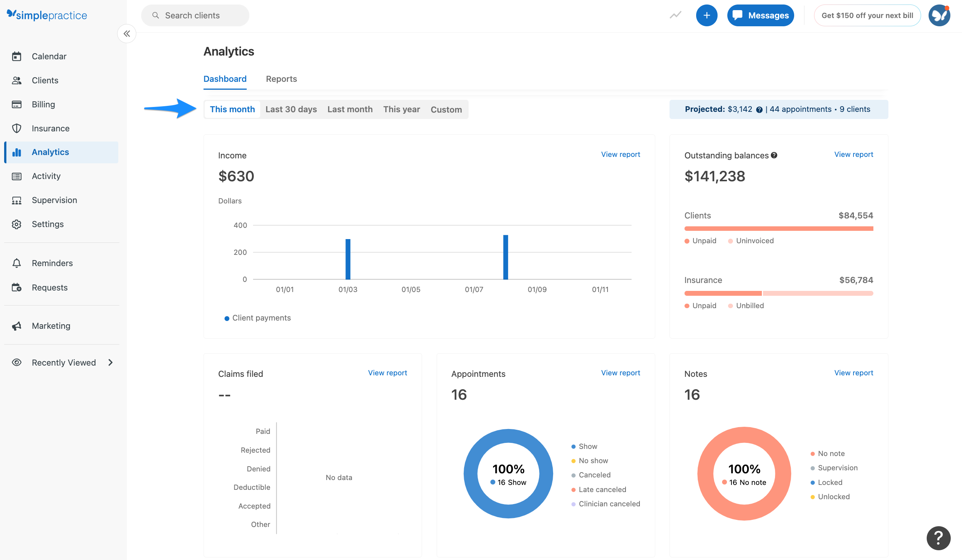Screen dimensions: 962x560
Task: Click the Clients unpaid balance bar
Action: coord(779,228)
